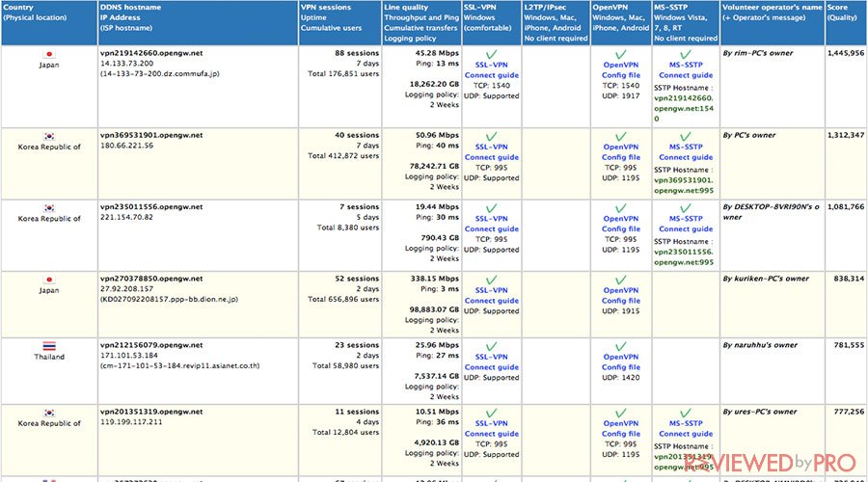868x482 pixels.
Task: Click the score value 1,445,956
Action: (846, 53)
